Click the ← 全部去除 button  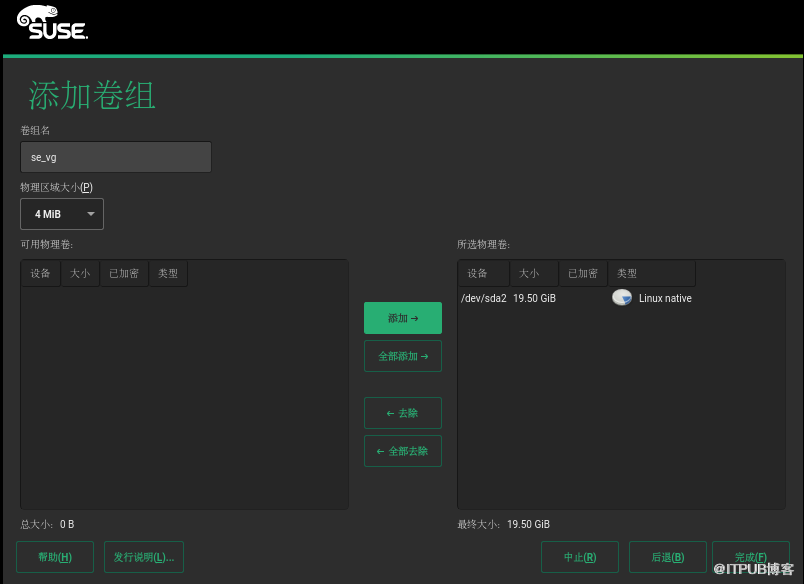[x=403, y=451]
